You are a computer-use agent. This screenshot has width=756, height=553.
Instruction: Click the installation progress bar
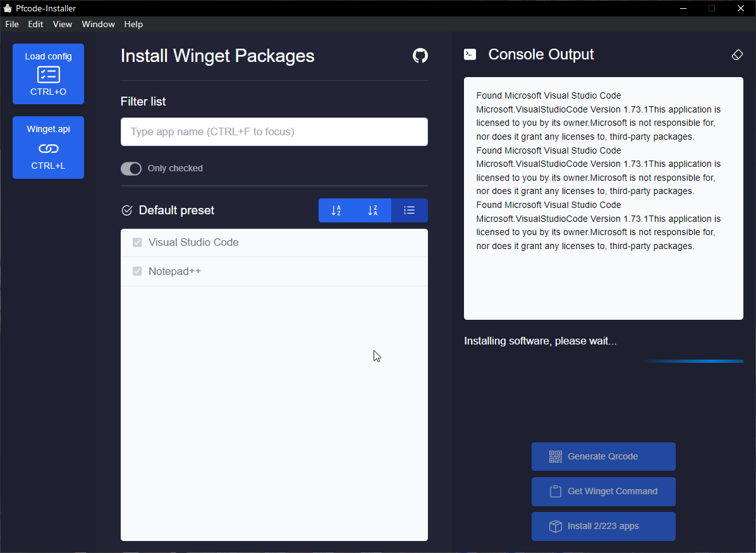click(x=603, y=361)
